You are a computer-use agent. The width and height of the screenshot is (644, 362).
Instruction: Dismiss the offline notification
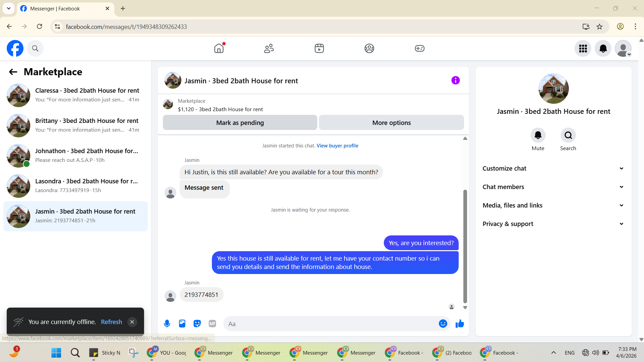point(132,322)
